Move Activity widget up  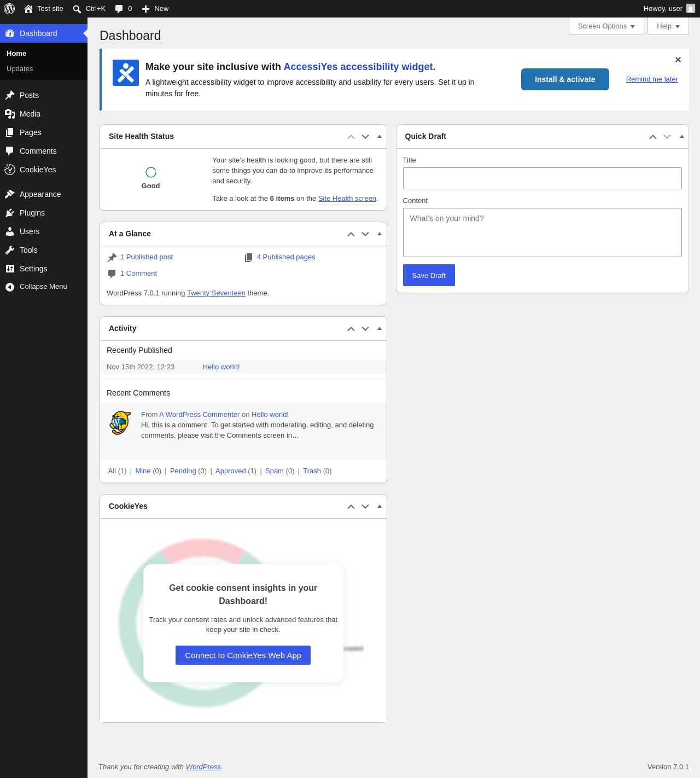click(351, 329)
